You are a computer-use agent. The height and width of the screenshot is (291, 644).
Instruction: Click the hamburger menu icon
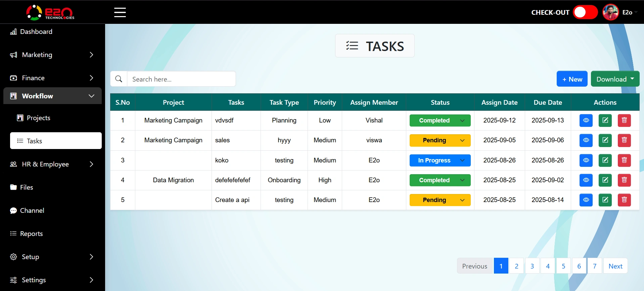[x=120, y=12]
